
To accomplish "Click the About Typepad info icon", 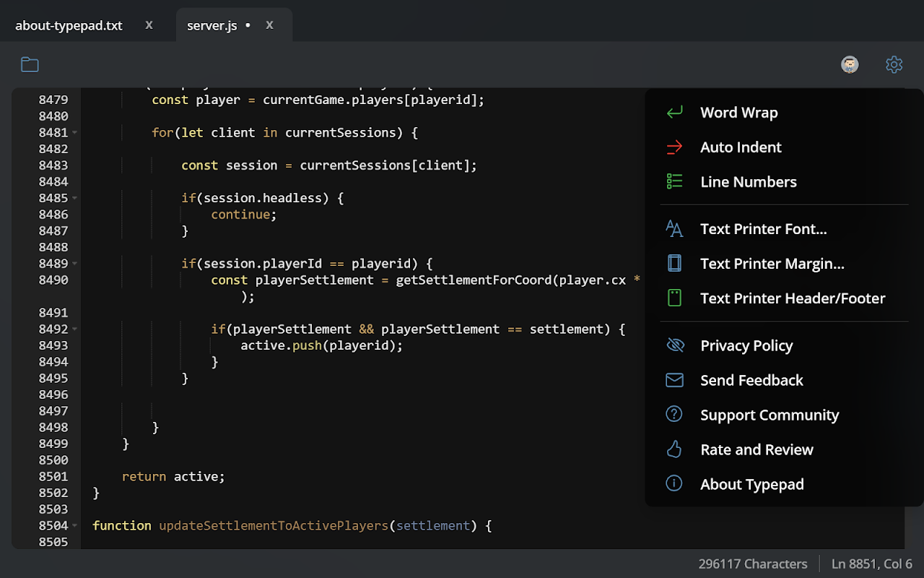I will pos(674,485).
